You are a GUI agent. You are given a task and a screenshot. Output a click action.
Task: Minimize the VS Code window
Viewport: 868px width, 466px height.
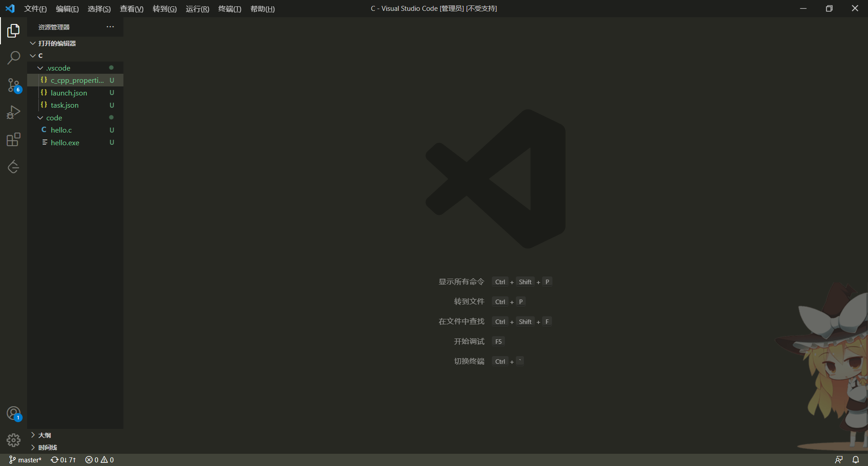pyautogui.click(x=803, y=9)
